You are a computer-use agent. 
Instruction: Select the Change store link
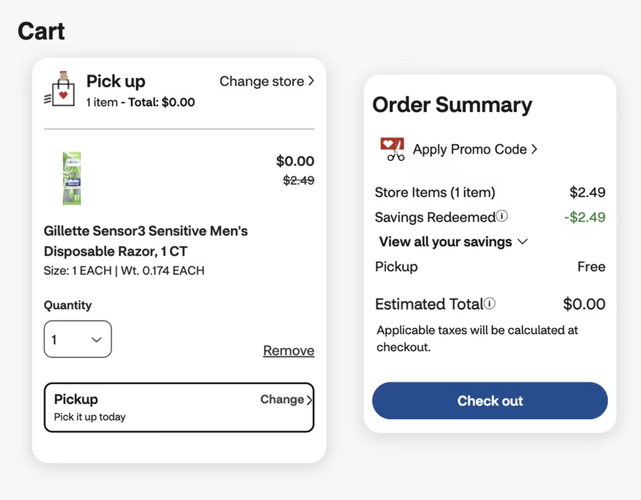[261, 81]
